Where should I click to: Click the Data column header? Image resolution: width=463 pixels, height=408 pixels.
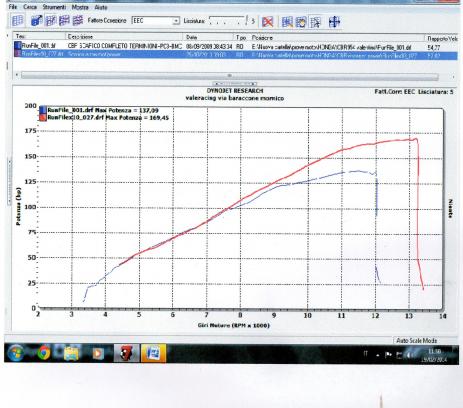pos(208,37)
